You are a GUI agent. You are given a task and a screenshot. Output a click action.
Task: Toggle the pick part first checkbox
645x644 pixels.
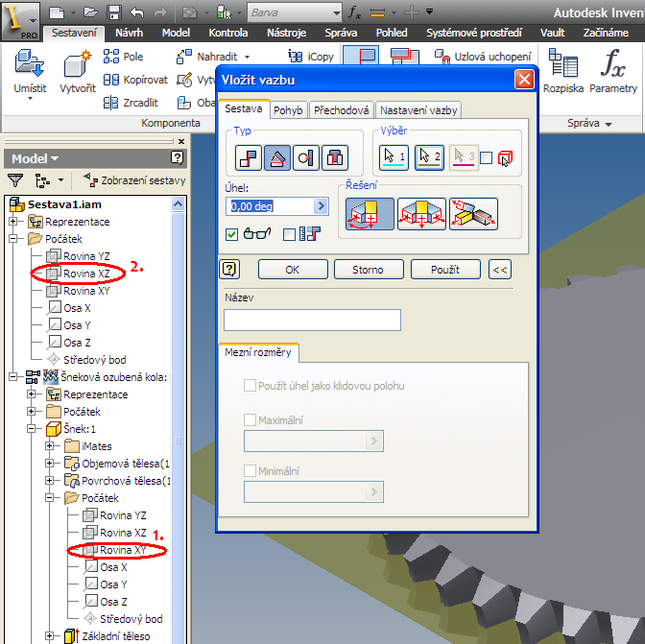486,157
